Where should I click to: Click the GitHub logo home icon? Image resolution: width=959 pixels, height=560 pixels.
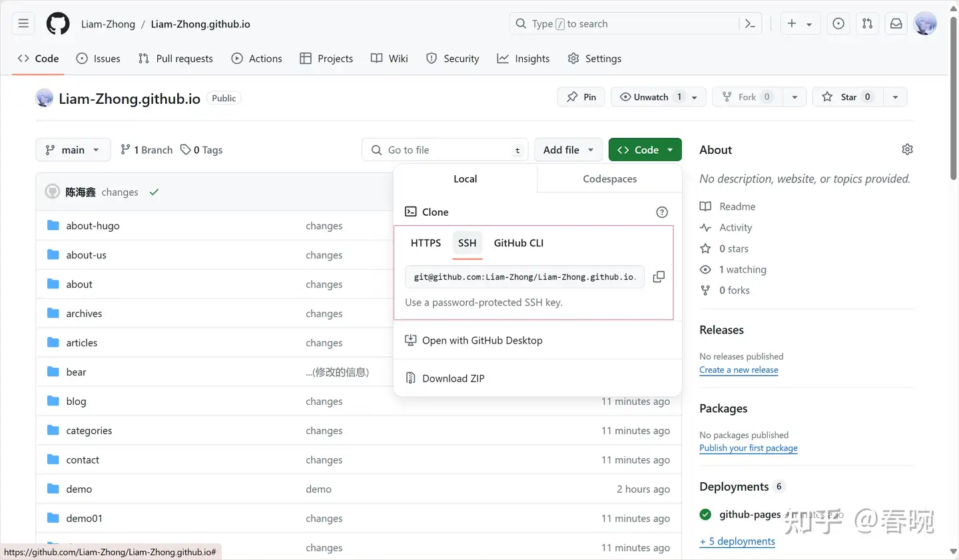coord(58,24)
